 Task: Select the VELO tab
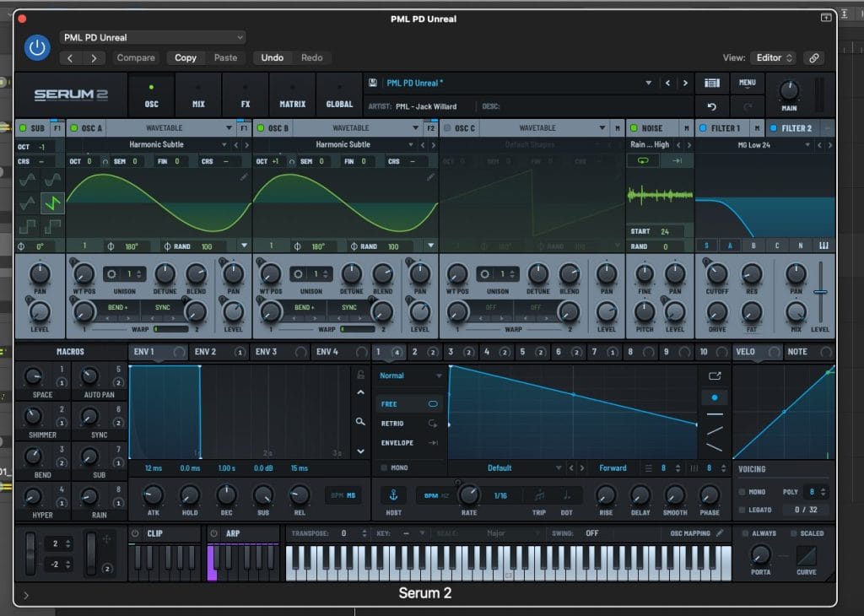[758, 352]
